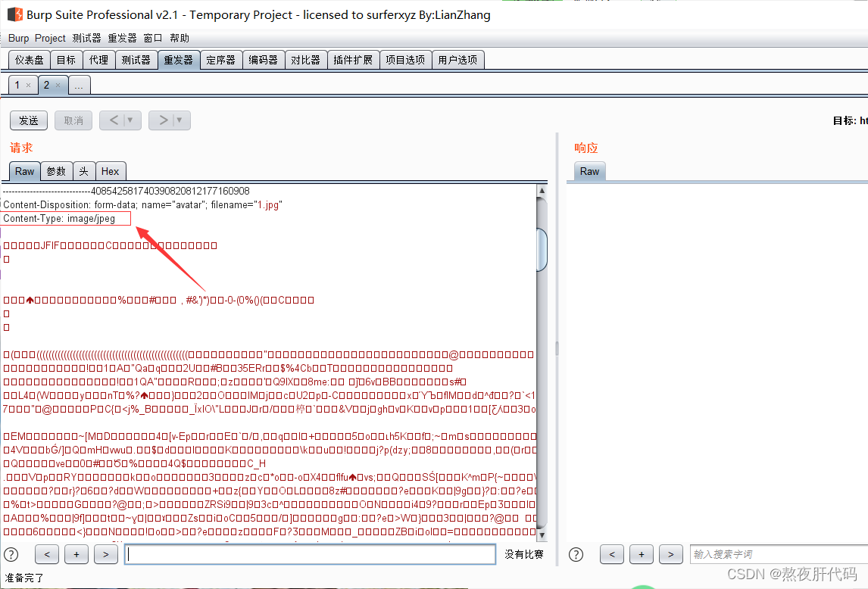Viewport: 868px width, 589px height.
Task: Click the Burp Suite logo icon
Action: (15, 14)
